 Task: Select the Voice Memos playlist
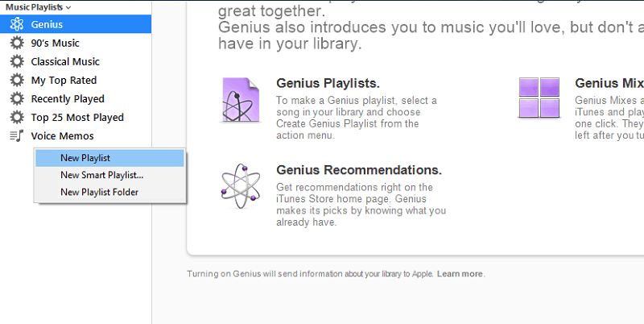(62, 135)
